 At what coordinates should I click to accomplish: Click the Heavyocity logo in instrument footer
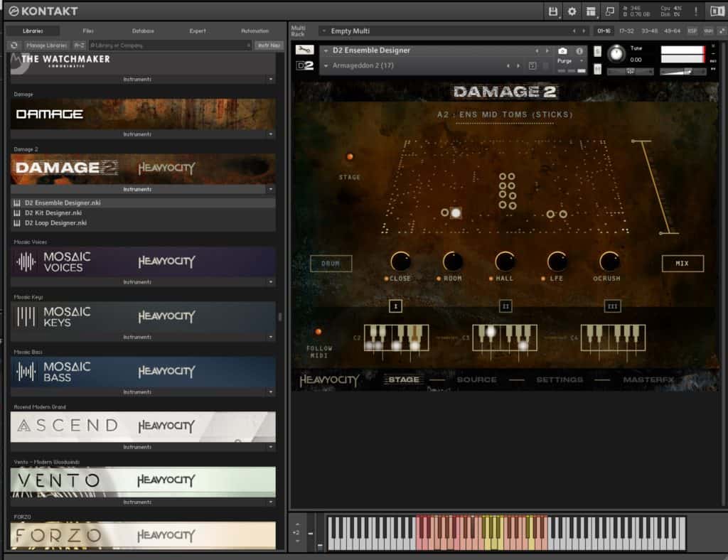pos(329,380)
